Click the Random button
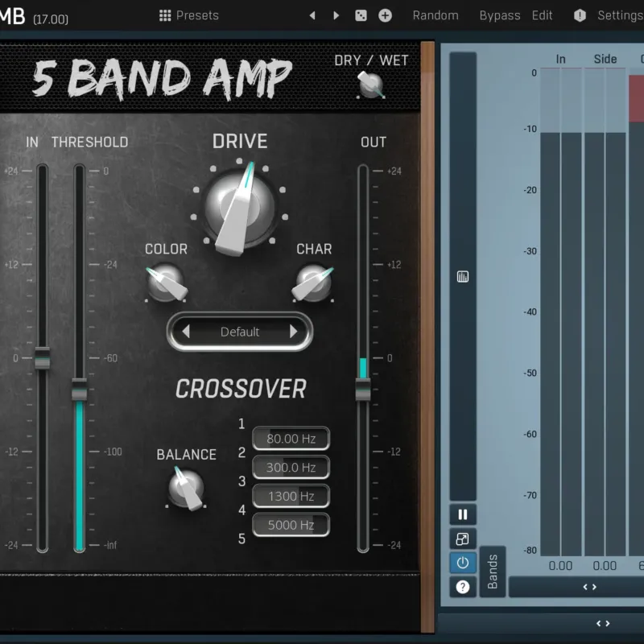The height and width of the screenshot is (644, 644). point(436,15)
